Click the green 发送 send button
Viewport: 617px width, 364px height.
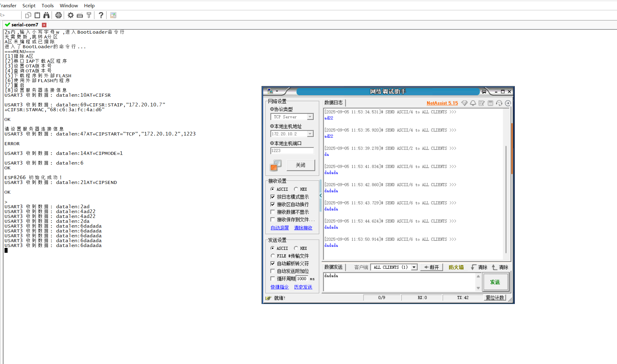(x=495, y=282)
